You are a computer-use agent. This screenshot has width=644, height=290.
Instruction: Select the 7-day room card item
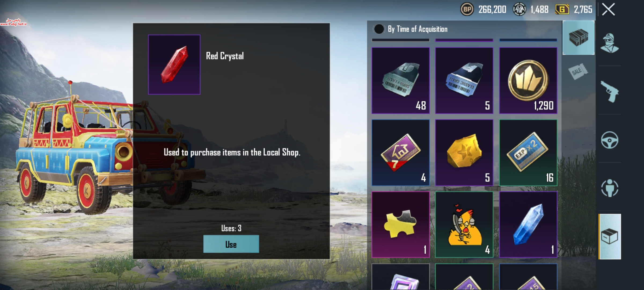(x=401, y=153)
